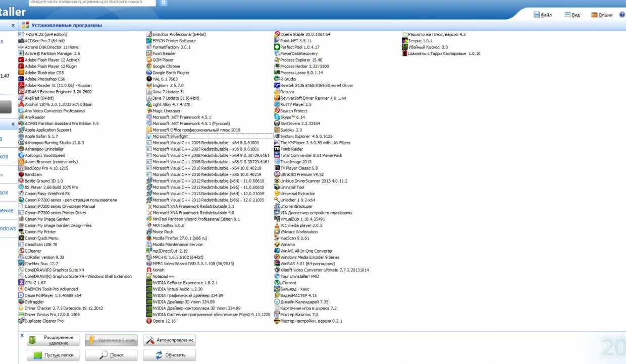The height and width of the screenshot is (364, 626).
Task: Select Total Commander 8.01 PowerPack entry
Action: (x=307, y=155)
